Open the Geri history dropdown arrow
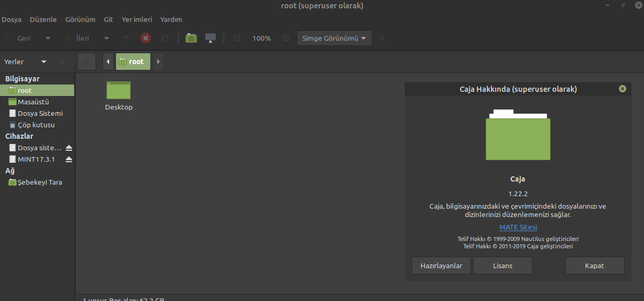The height and width of the screenshot is (301, 644). tap(48, 38)
